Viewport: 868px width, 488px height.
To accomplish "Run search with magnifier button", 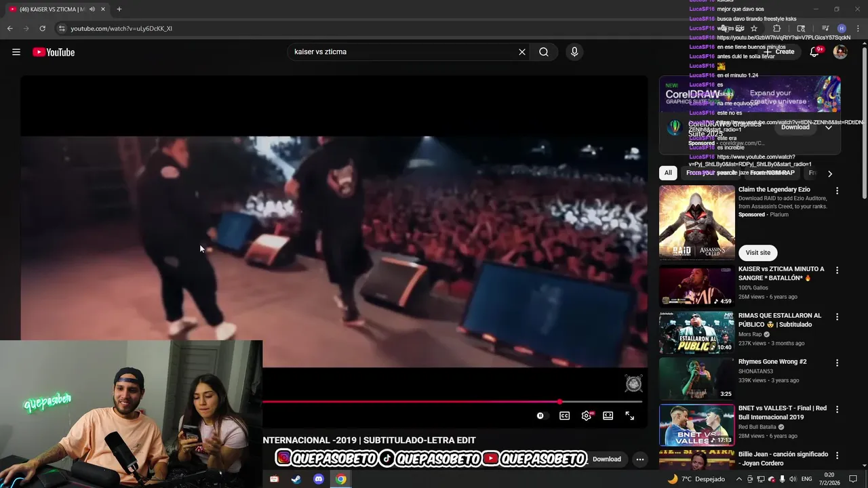I will click(x=544, y=52).
